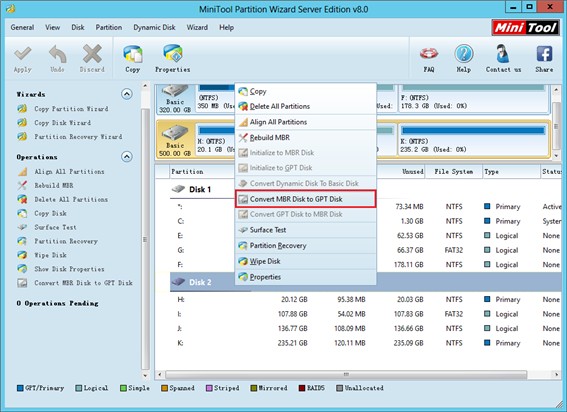Launch Copy Disk Wizard from sidebar
The width and height of the screenshot is (567, 412).
63,123
